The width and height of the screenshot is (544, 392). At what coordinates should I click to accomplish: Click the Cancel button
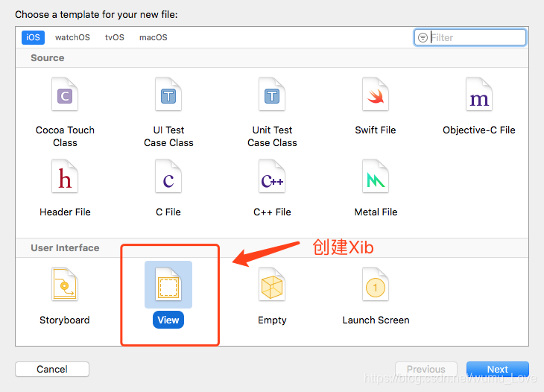click(x=52, y=369)
